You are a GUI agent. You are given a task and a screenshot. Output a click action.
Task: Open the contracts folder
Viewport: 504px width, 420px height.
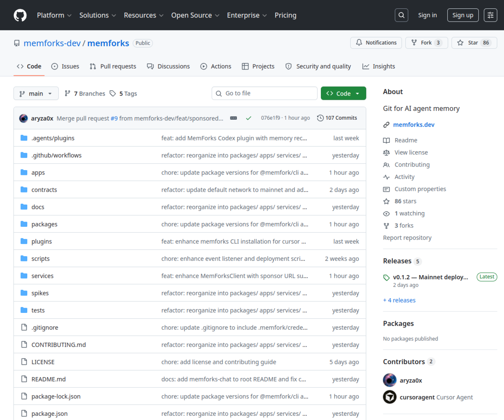pos(44,190)
